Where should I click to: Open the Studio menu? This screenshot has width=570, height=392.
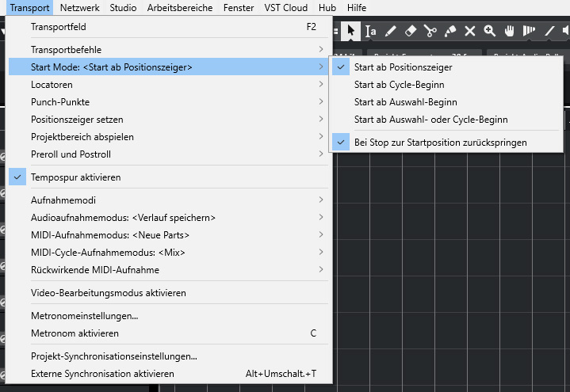click(123, 8)
